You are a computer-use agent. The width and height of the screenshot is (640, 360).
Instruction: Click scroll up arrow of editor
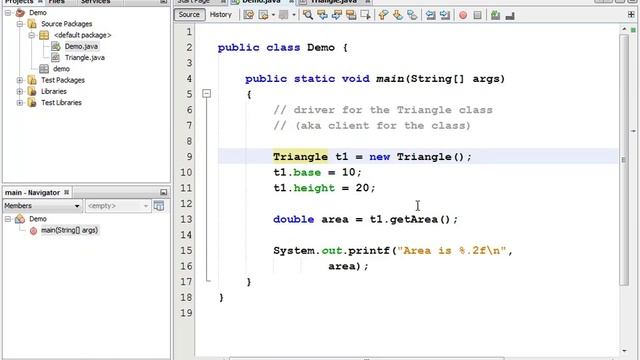coord(624,29)
